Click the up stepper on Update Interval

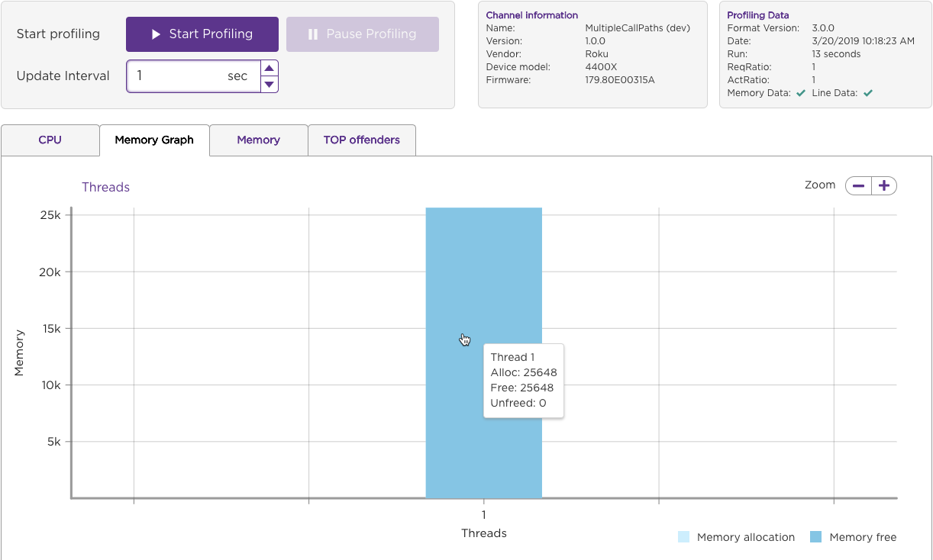click(270, 67)
